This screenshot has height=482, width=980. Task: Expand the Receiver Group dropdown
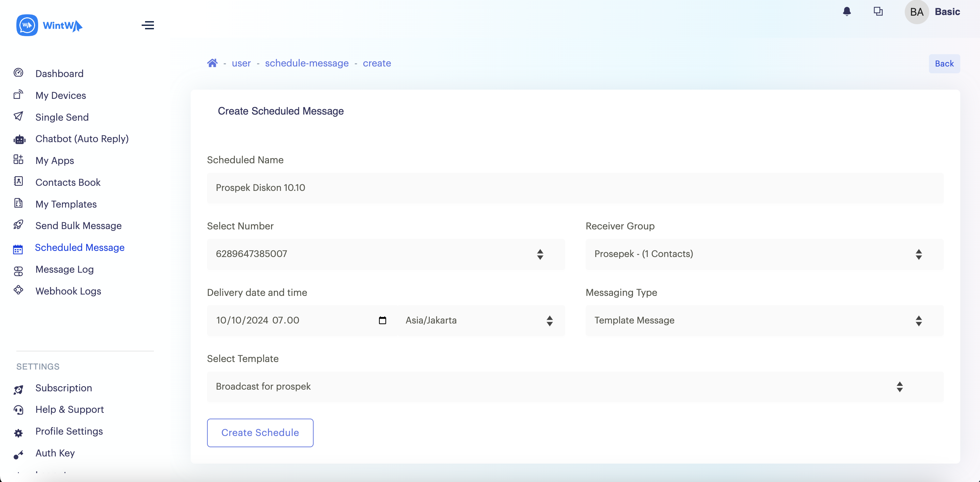coord(764,254)
